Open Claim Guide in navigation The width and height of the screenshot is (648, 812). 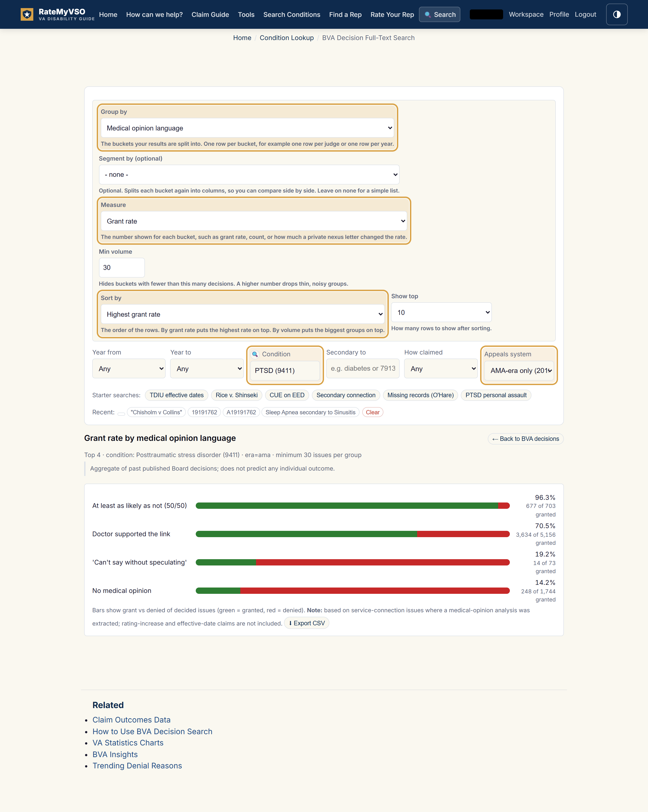tap(210, 14)
